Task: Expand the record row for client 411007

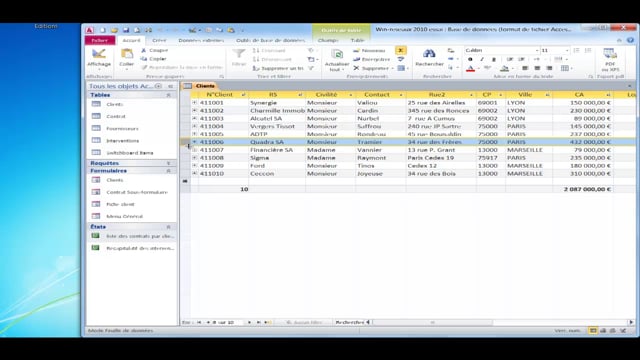Action: [x=195, y=150]
